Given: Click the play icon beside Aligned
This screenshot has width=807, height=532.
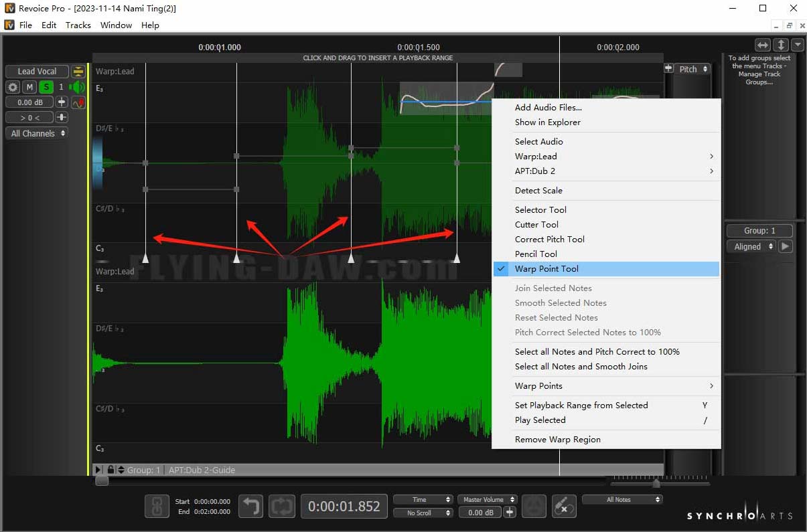Looking at the screenshot, I should point(786,246).
